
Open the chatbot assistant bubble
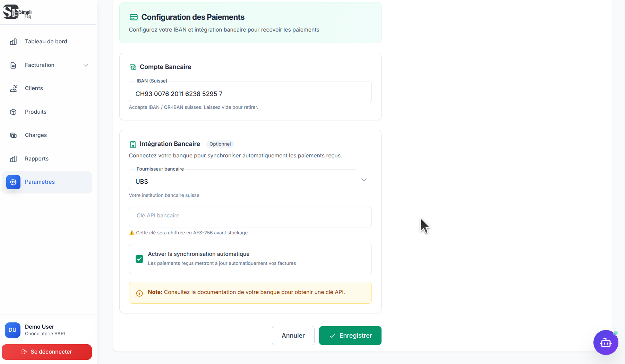(x=606, y=343)
